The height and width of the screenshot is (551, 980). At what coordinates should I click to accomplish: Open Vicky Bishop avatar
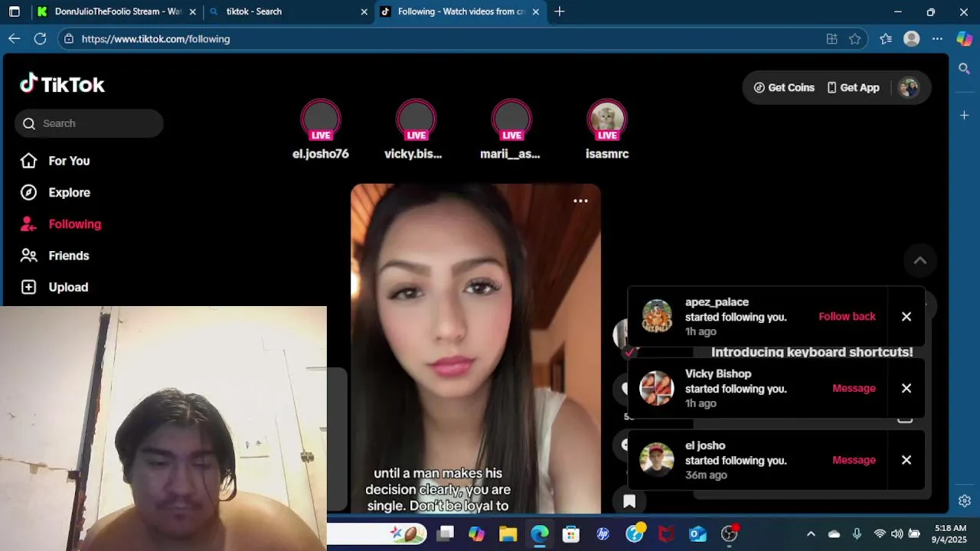click(x=657, y=388)
